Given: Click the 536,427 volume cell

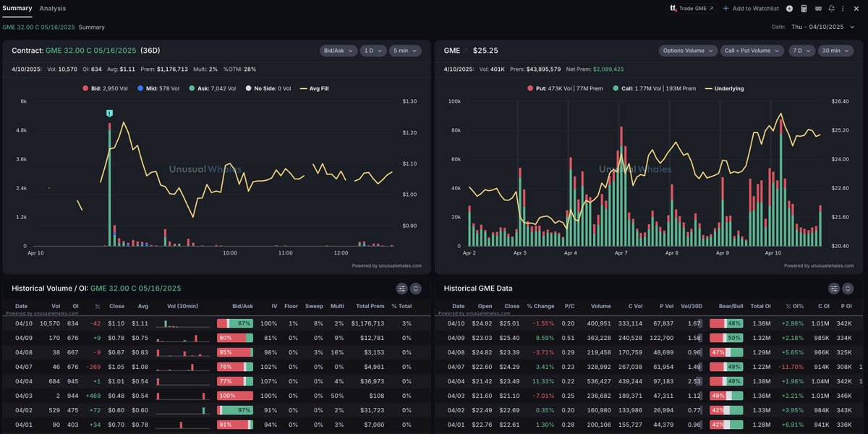Looking at the screenshot, I should [x=598, y=381].
